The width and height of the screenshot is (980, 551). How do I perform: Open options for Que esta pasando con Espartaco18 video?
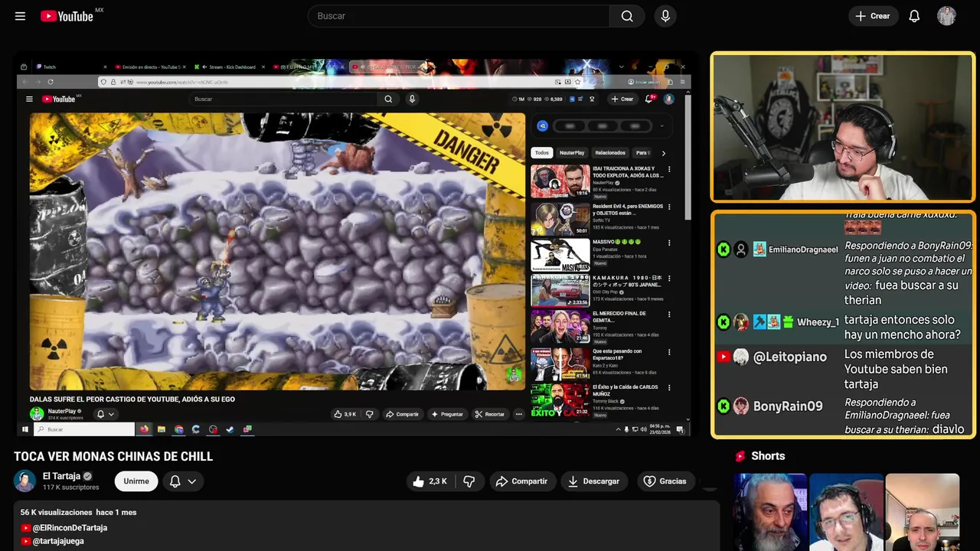pos(669,352)
